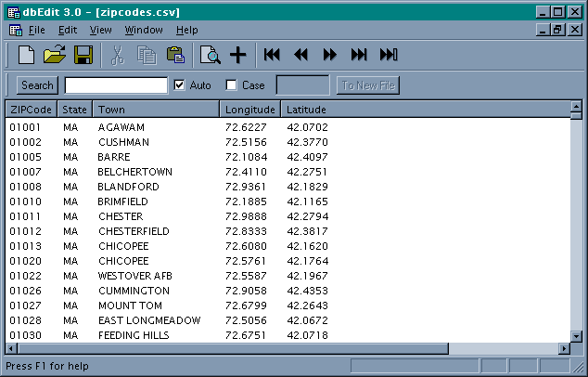Select the MOUNT TOM town cell

pos(130,305)
